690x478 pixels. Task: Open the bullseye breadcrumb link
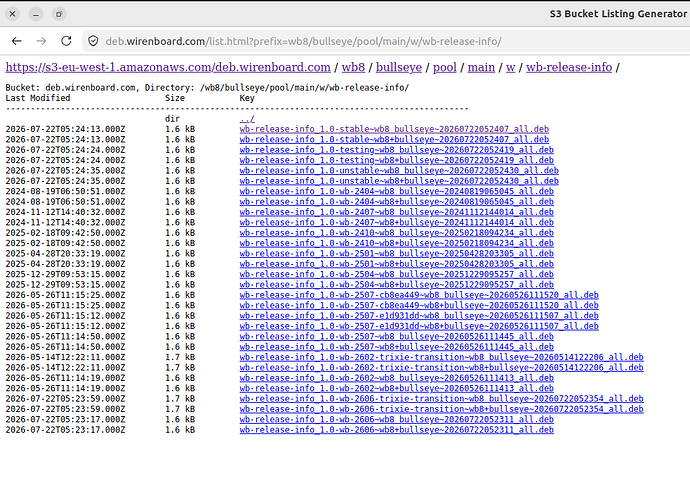click(399, 67)
